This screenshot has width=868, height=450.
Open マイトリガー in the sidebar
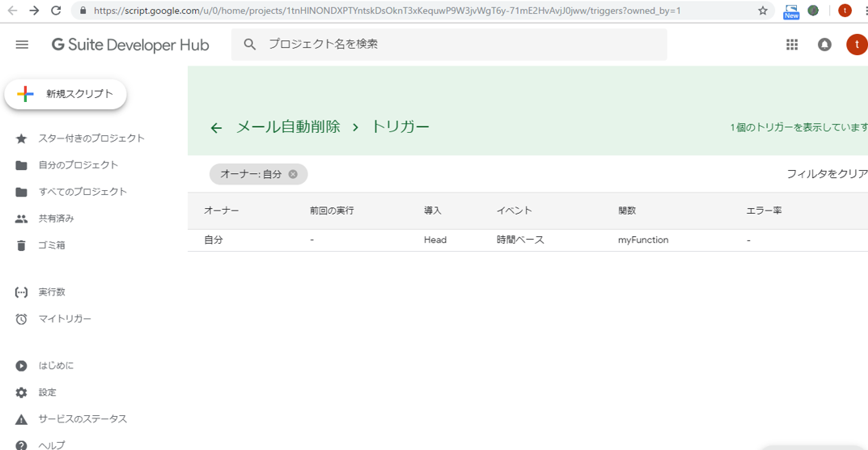[x=66, y=319]
